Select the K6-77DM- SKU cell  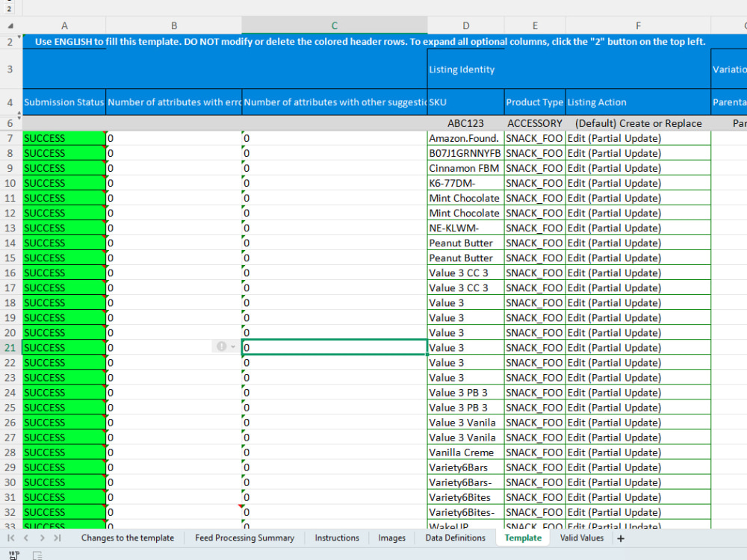466,183
